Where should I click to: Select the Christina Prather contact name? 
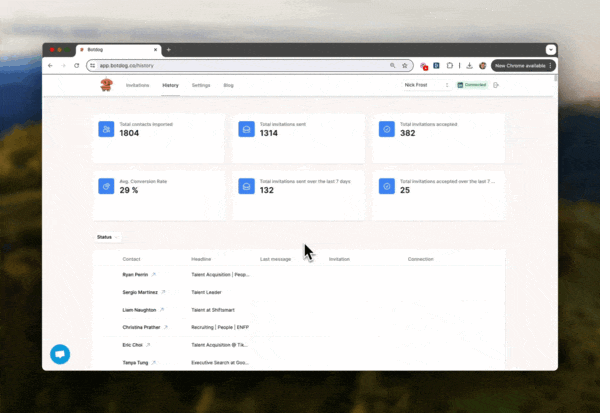tap(141, 327)
